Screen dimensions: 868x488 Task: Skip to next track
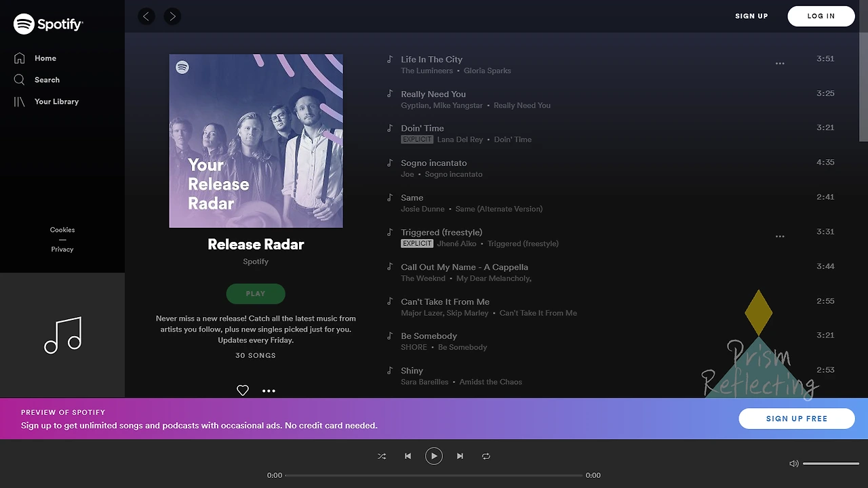coord(460,456)
